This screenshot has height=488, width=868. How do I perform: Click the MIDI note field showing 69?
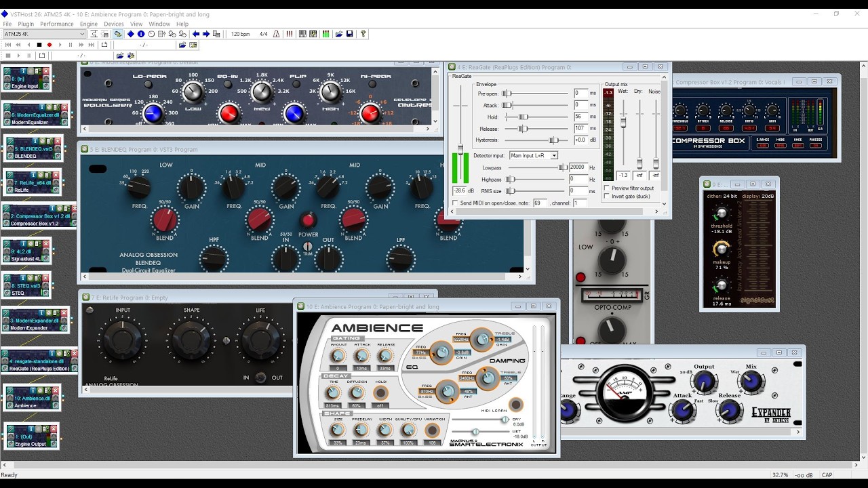click(540, 203)
